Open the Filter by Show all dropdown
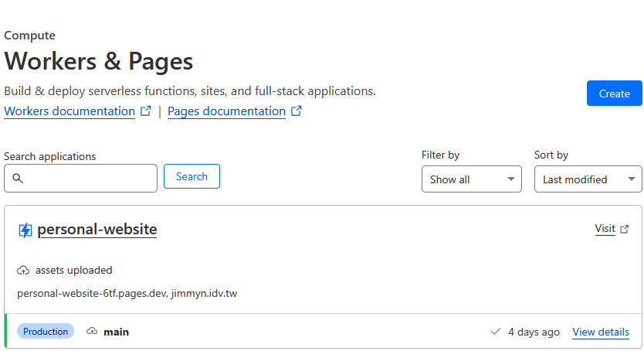The width and height of the screenshot is (644, 351). click(x=472, y=179)
